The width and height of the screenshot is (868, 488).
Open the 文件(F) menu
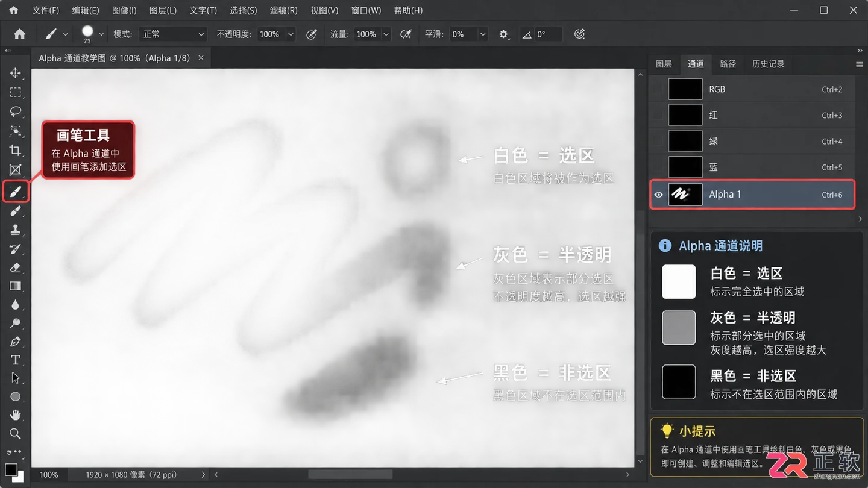coord(46,10)
